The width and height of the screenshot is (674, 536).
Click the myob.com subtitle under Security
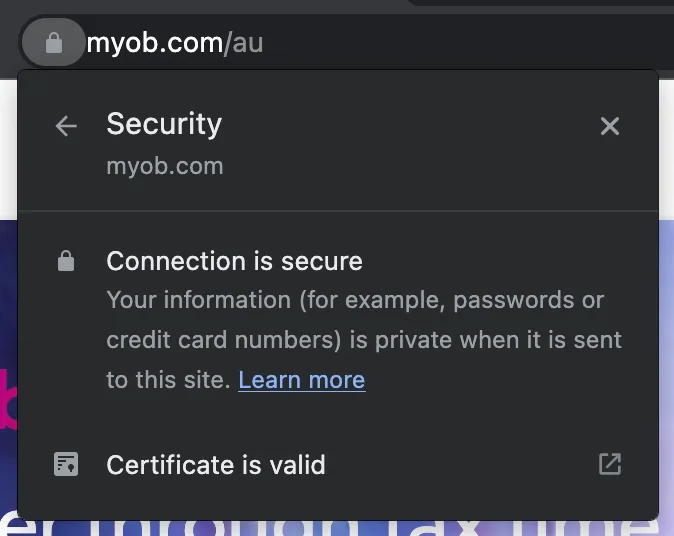click(165, 166)
